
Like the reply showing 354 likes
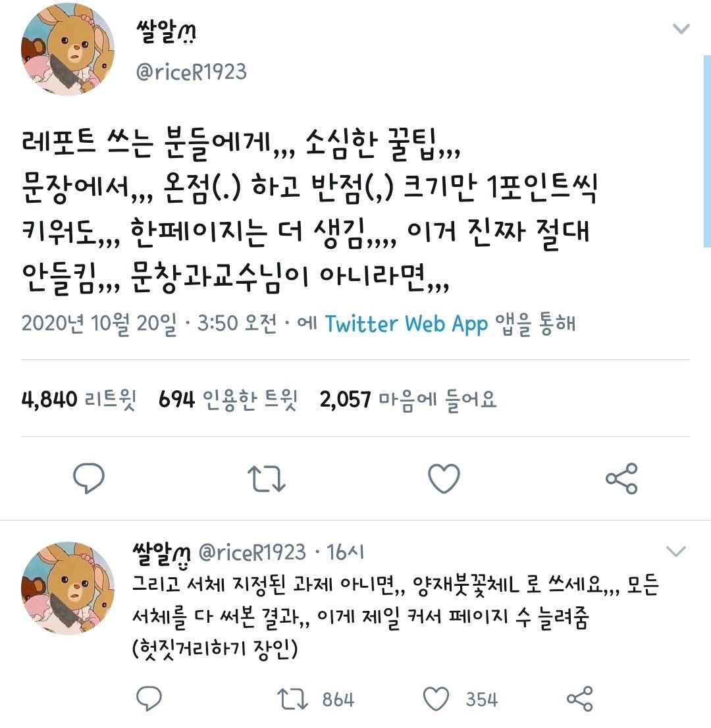click(x=436, y=699)
